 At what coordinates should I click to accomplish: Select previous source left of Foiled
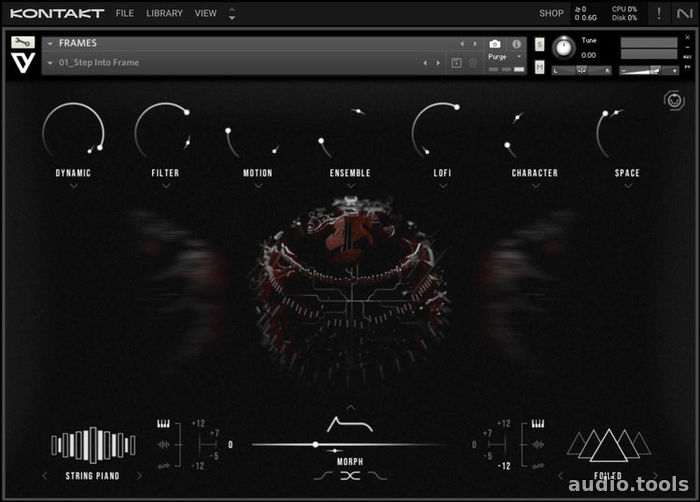pyautogui.click(x=561, y=476)
